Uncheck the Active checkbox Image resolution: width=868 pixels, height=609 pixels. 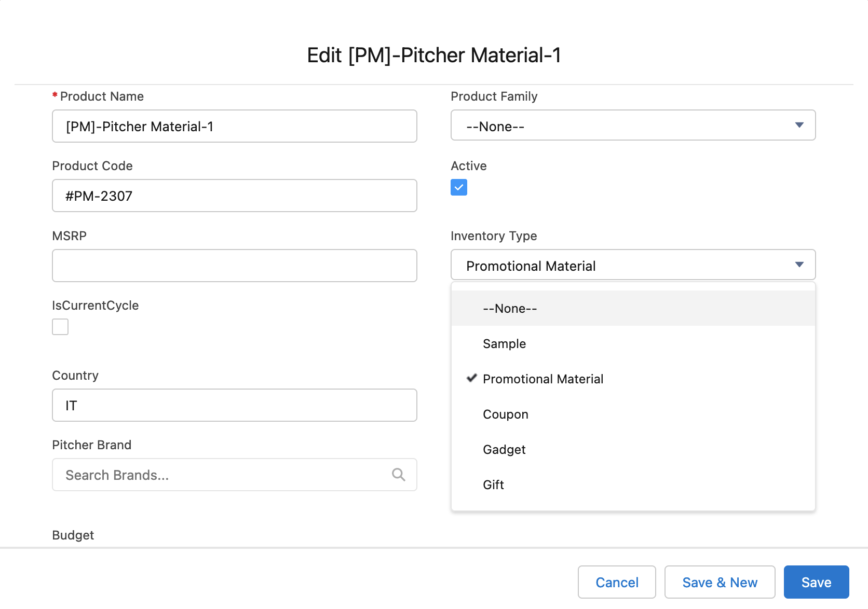[459, 187]
